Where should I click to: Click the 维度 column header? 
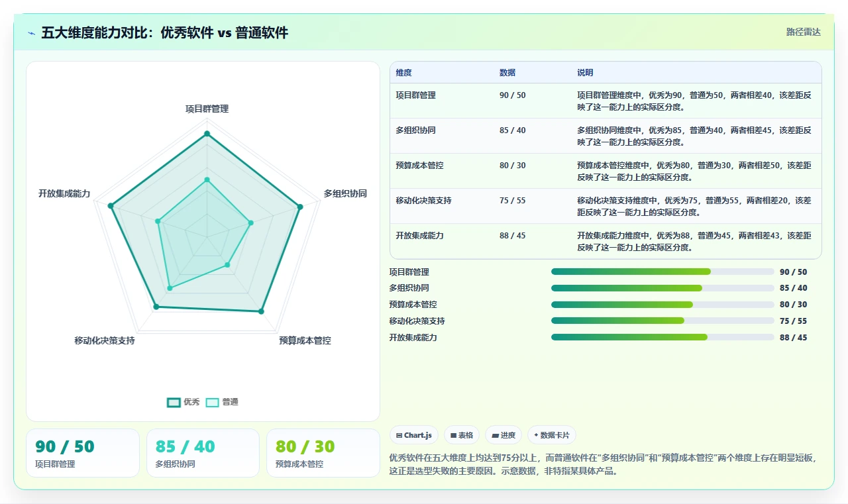404,73
